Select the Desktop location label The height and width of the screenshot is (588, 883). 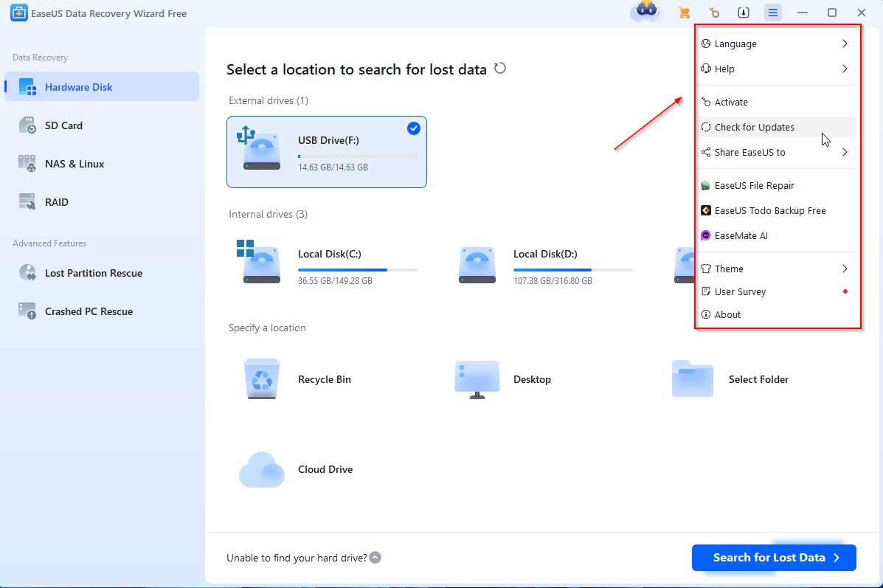pos(532,380)
